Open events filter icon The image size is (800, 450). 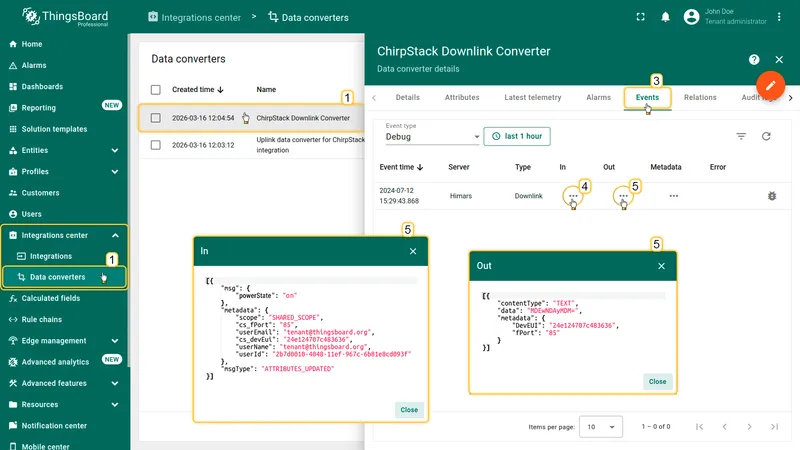coord(741,136)
